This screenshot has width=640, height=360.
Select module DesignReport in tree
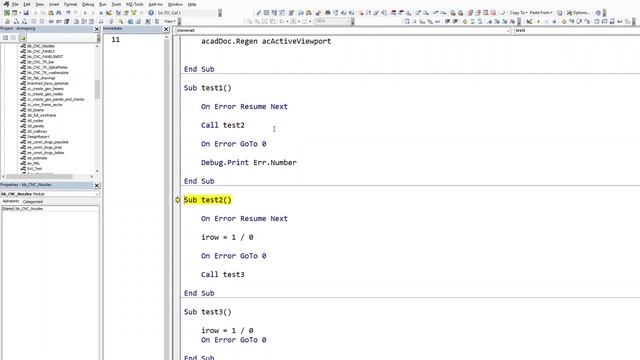pos(38,137)
